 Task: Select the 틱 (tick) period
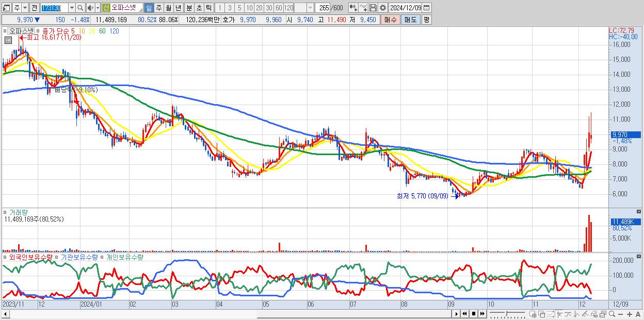coord(208,8)
